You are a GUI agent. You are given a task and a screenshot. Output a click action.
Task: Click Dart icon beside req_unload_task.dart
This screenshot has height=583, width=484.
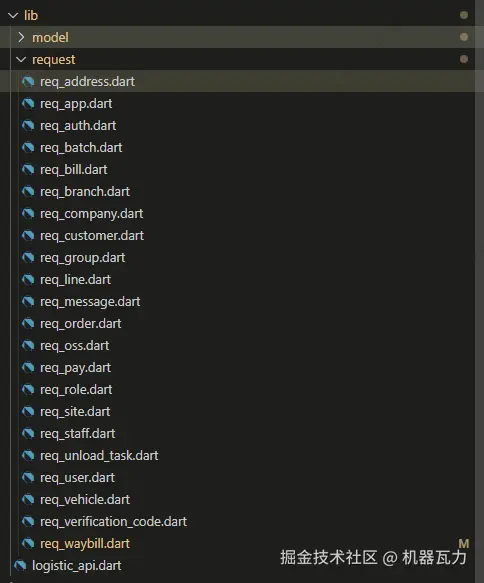tap(28, 455)
